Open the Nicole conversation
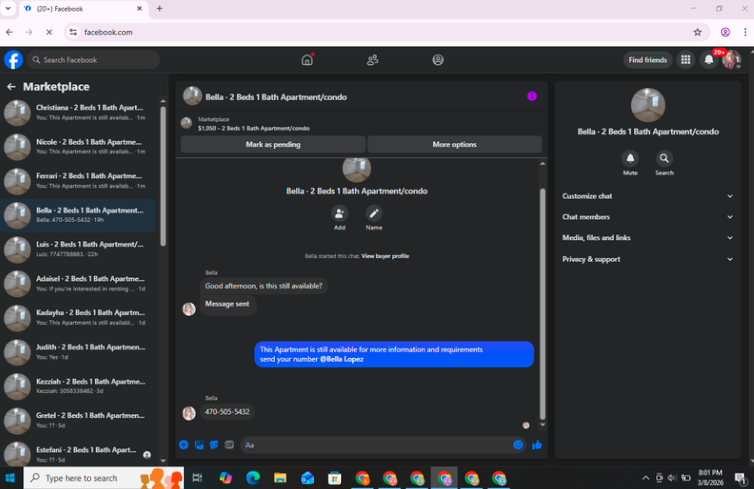 pyautogui.click(x=79, y=147)
